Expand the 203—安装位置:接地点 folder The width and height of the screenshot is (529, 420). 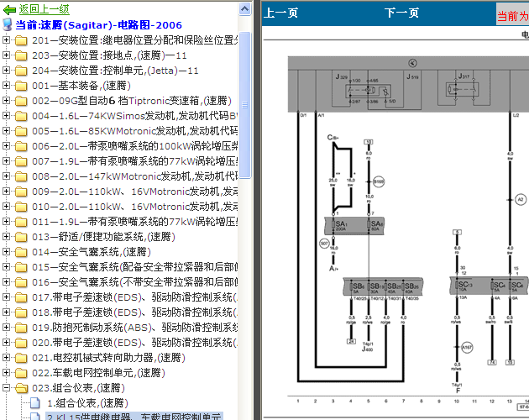point(6,55)
